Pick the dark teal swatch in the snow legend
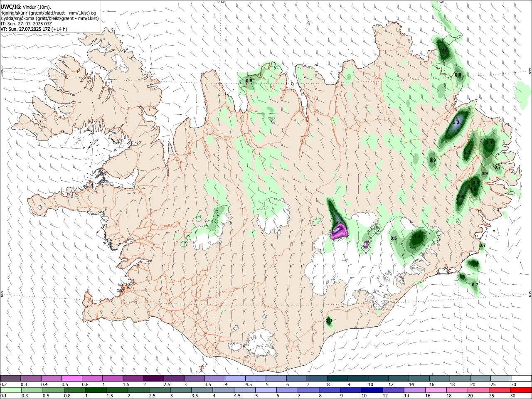This screenshot has height=399, width=532. coord(337,379)
